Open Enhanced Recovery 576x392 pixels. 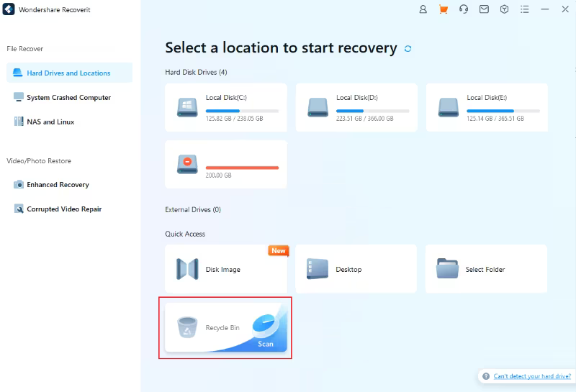[x=58, y=185]
